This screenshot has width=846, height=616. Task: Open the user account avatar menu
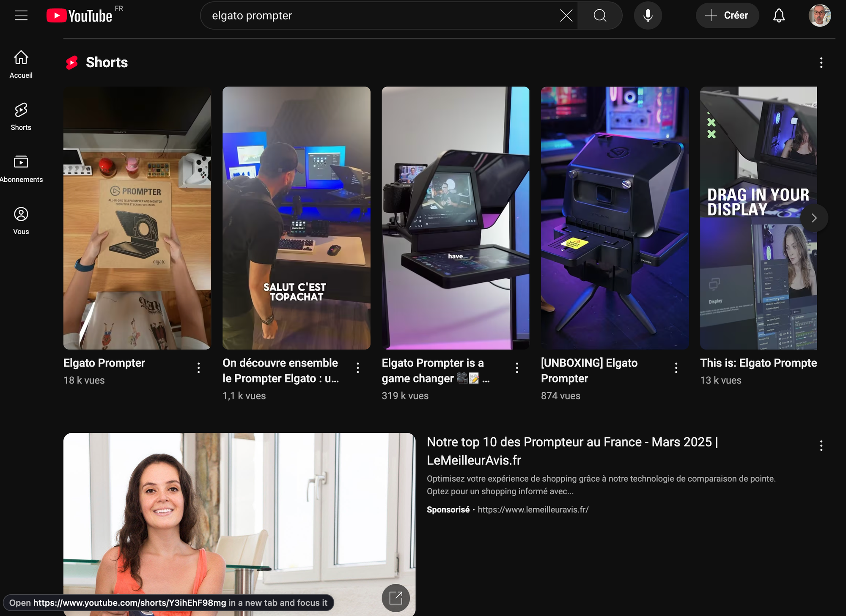819,16
